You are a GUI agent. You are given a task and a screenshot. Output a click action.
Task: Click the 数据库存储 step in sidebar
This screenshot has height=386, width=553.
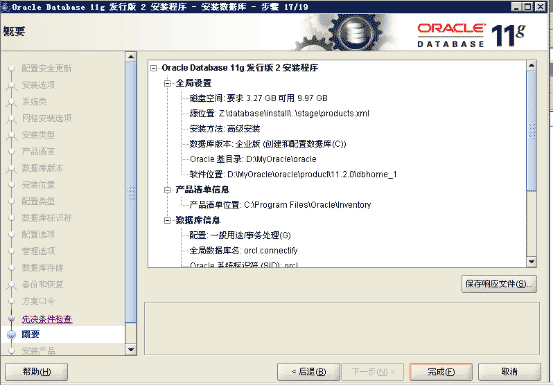pos(42,268)
